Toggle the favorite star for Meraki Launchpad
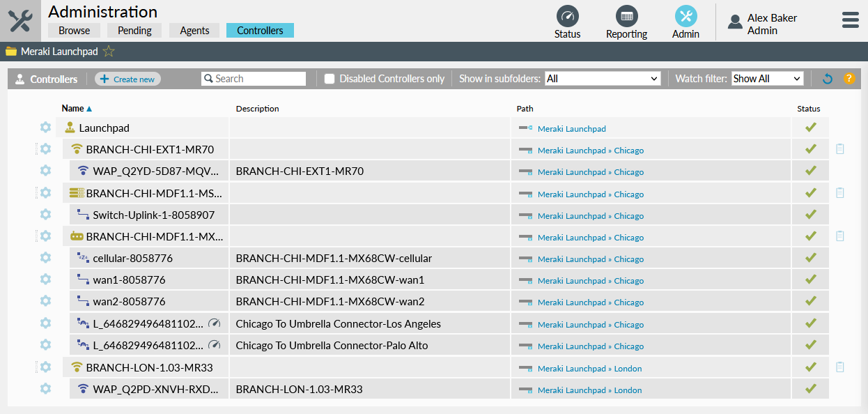868x414 pixels. click(x=109, y=51)
